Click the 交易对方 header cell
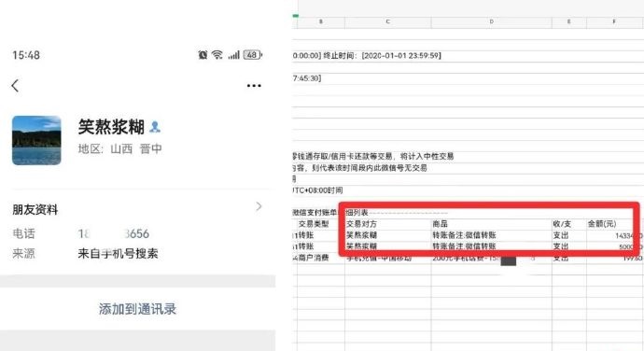This screenshot has width=644, height=351. pos(387,224)
